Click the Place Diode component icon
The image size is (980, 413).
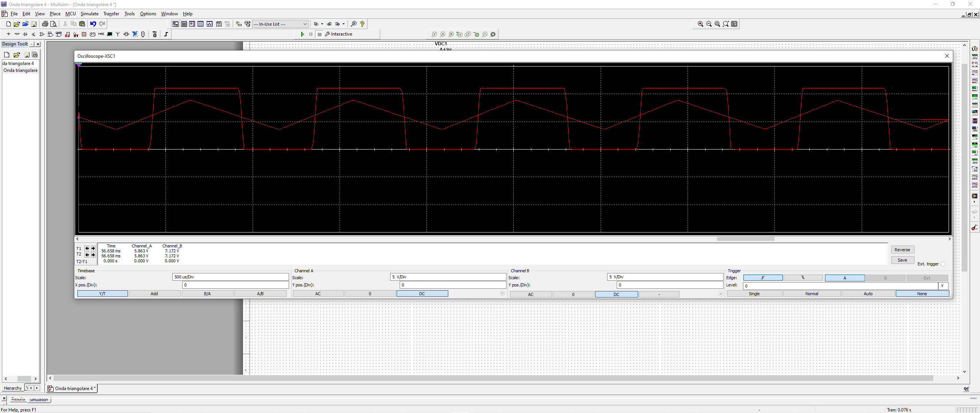click(x=25, y=34)
